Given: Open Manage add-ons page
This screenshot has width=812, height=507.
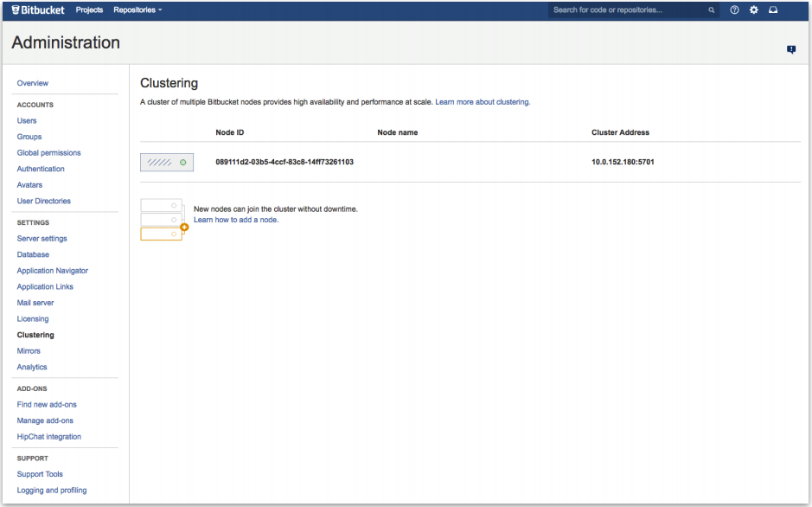Looking at the screenshot, I should [x=45, y=420].
